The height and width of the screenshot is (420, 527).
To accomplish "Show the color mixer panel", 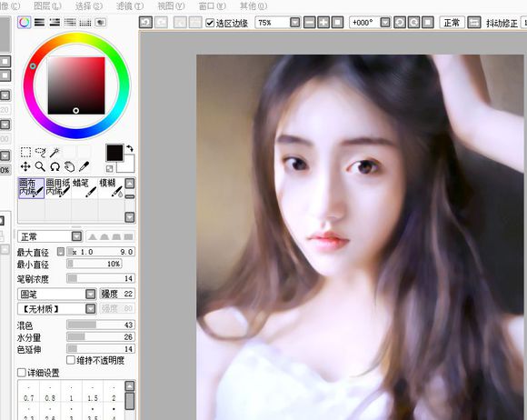I will (70, 23).
